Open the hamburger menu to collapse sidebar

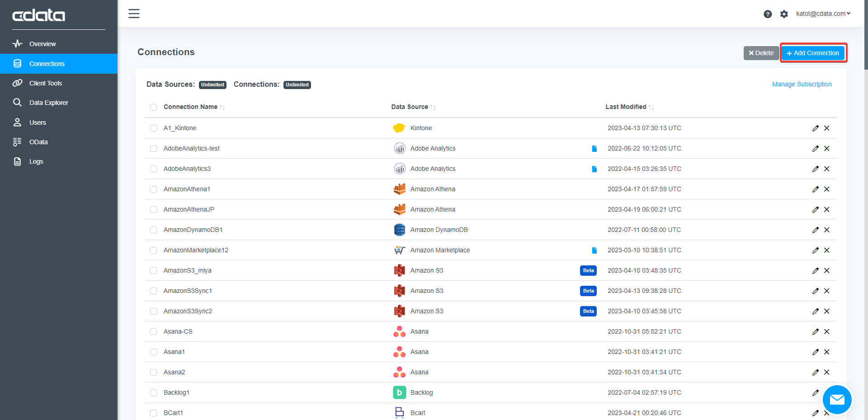click(134, 14)
